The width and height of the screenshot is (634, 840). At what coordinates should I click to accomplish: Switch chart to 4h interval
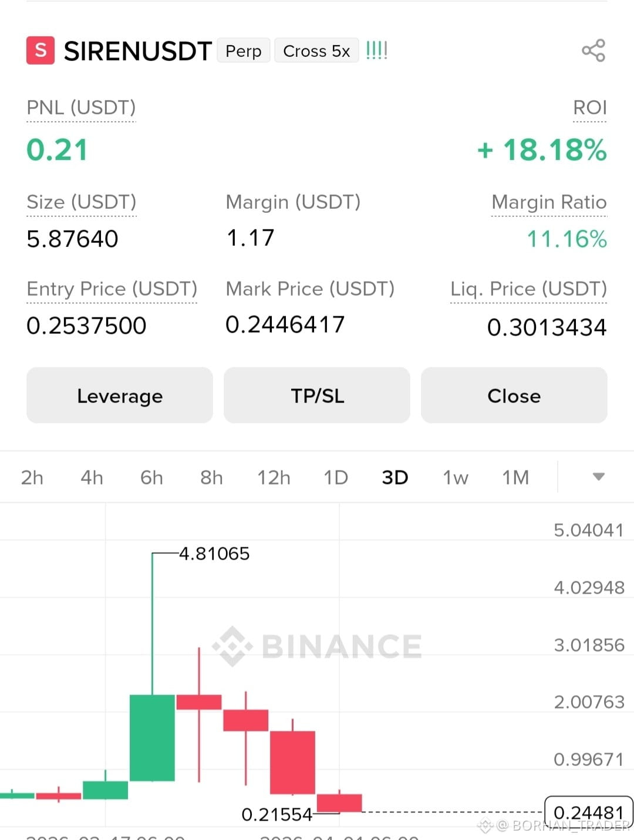(x=92, y=477)
